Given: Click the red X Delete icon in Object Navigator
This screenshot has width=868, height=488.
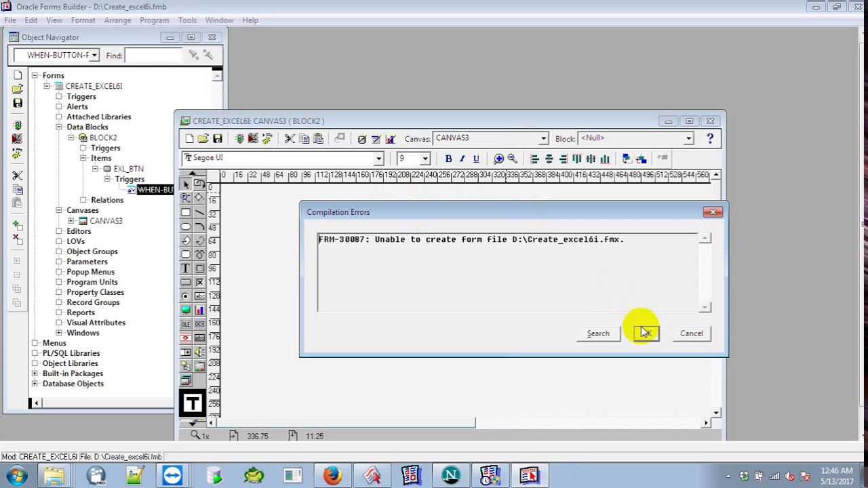Looking at the screenshot, I should [x=18, y=238].
